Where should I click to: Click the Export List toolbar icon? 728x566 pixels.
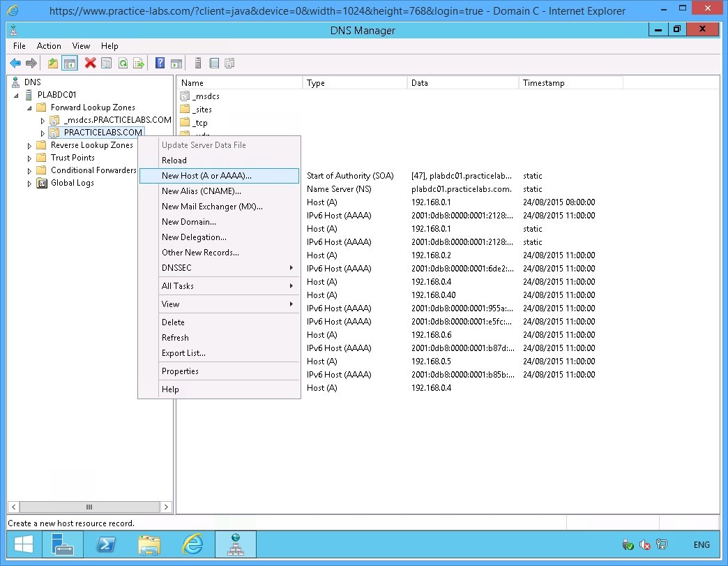pyautogui.click(x=139, y=64)
